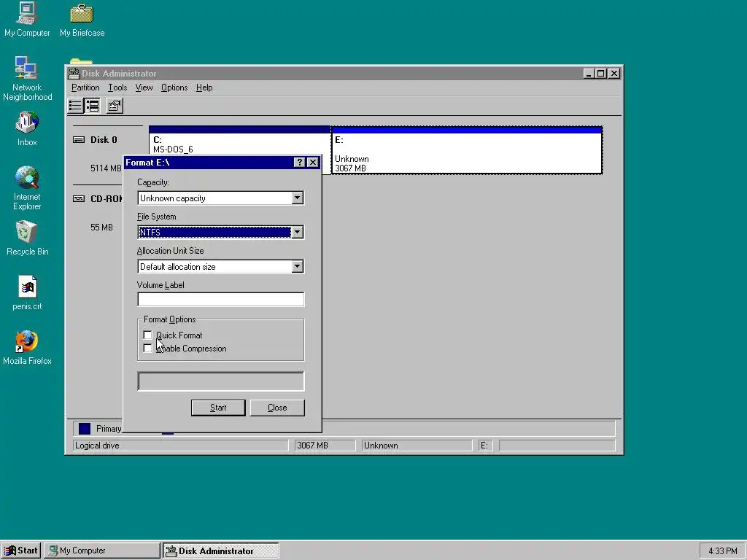Click the 5114 MB disk size text
This screenshot has height=560, width=747.
(106, 168)
